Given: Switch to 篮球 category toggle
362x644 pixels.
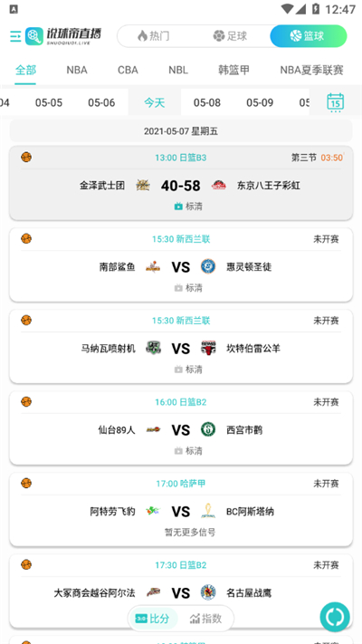Looking at the screenshot, I should tap(309, 36).
